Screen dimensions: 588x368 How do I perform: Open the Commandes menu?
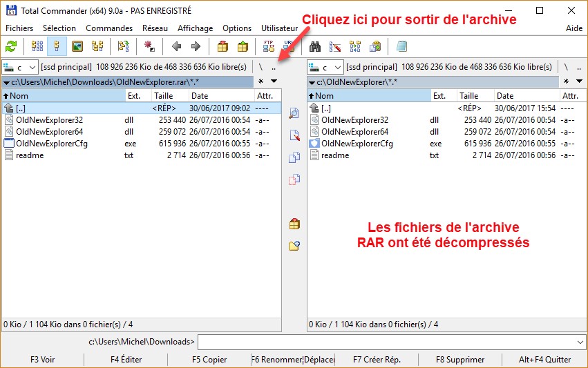click(x=109, y=28)
